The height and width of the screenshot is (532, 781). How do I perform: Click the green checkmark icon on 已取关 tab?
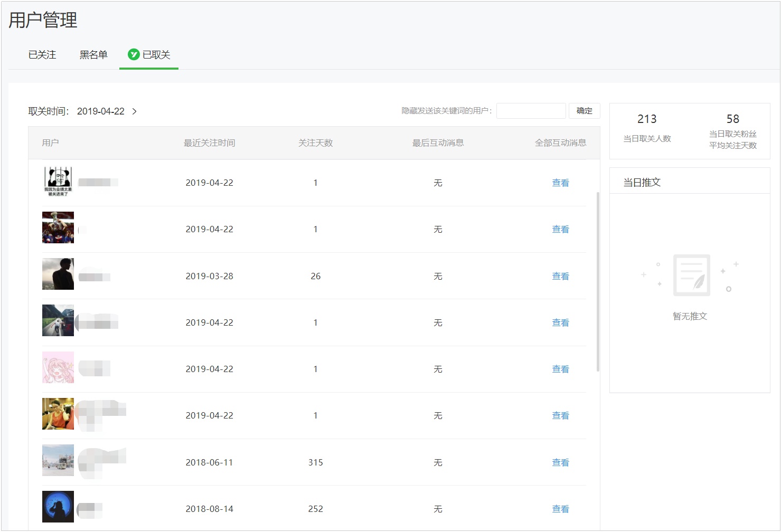coord(133,54)
